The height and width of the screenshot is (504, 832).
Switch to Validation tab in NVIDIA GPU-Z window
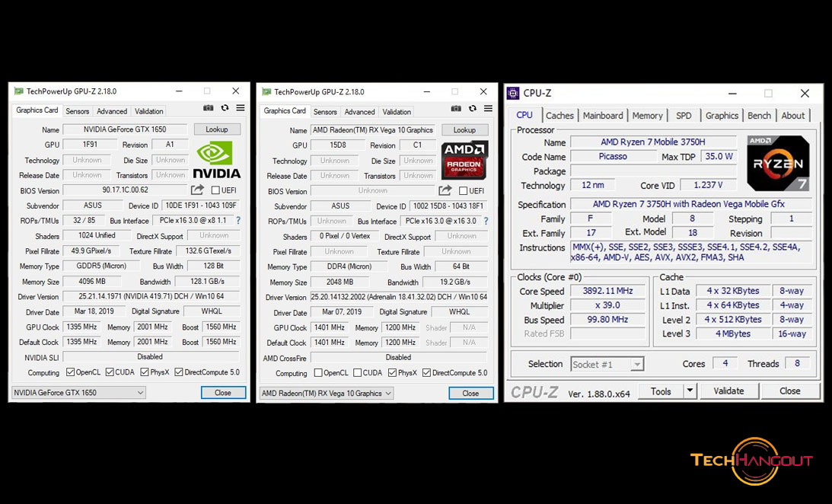click(148, 111)
